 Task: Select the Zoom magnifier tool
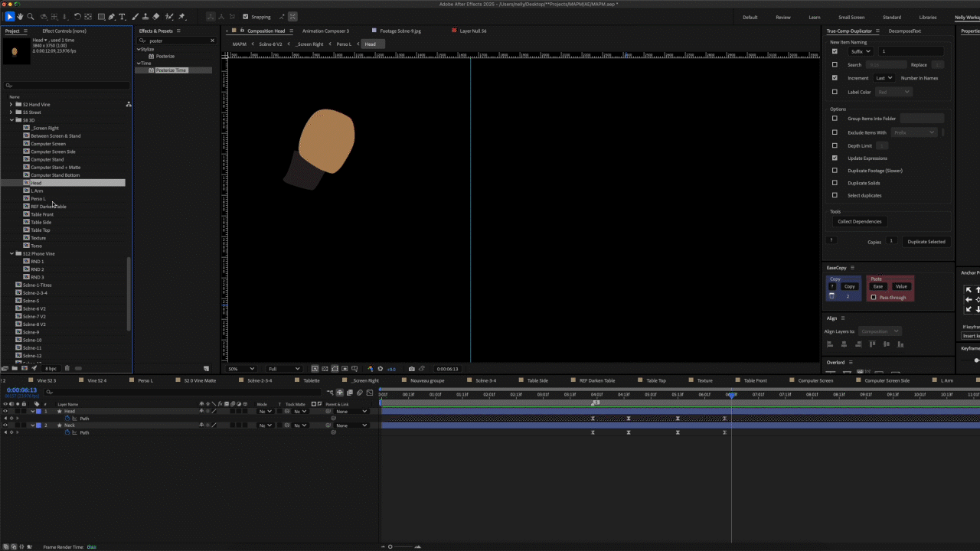[x=31, y=17]
